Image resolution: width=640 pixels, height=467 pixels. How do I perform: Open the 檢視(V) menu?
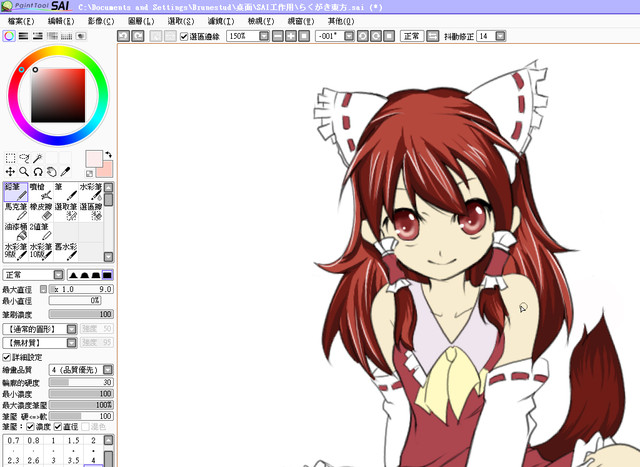[x=261, y=21]
